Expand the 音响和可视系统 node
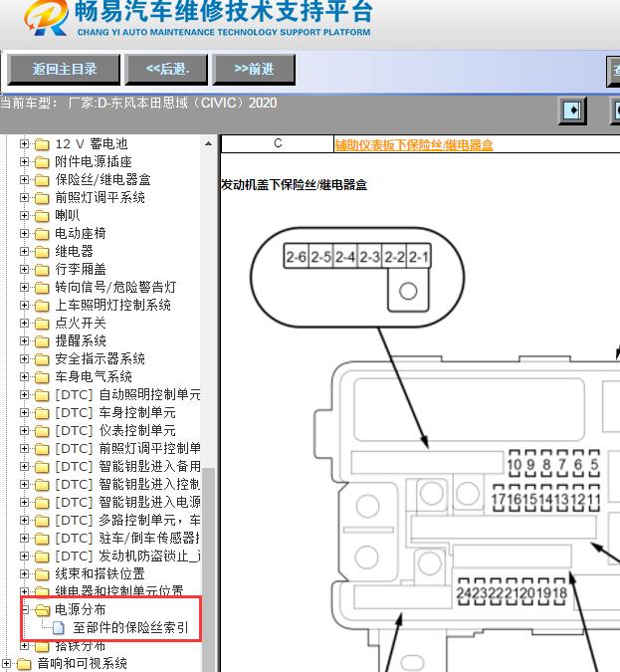Viewport: 620px width, 672px height. click(6, 663)
